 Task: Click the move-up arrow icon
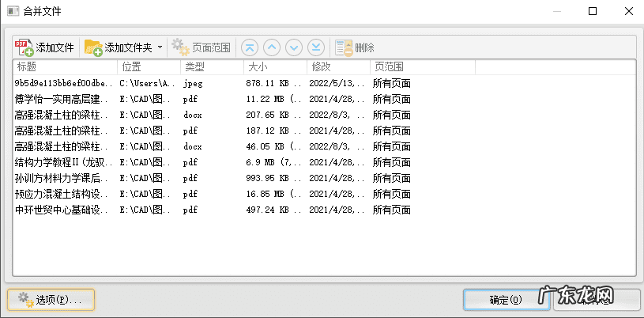pyautogui.click(x=272, y=47)
